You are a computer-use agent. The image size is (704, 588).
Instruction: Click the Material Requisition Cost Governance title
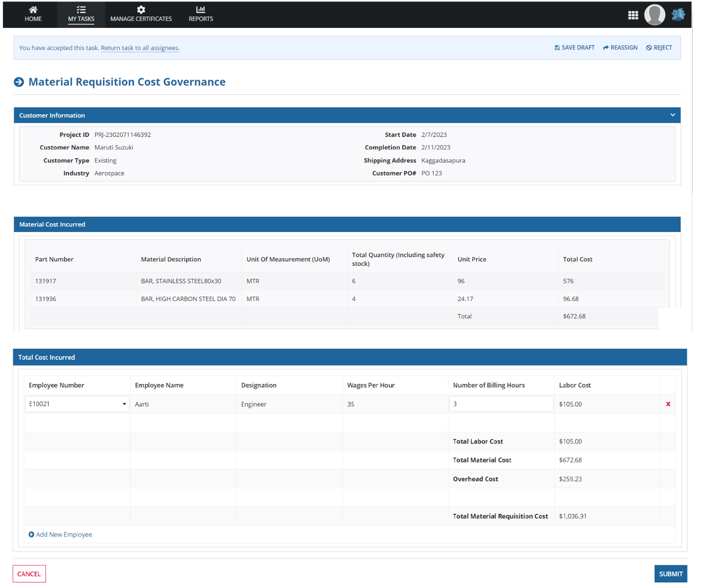[x=127, y=82]
